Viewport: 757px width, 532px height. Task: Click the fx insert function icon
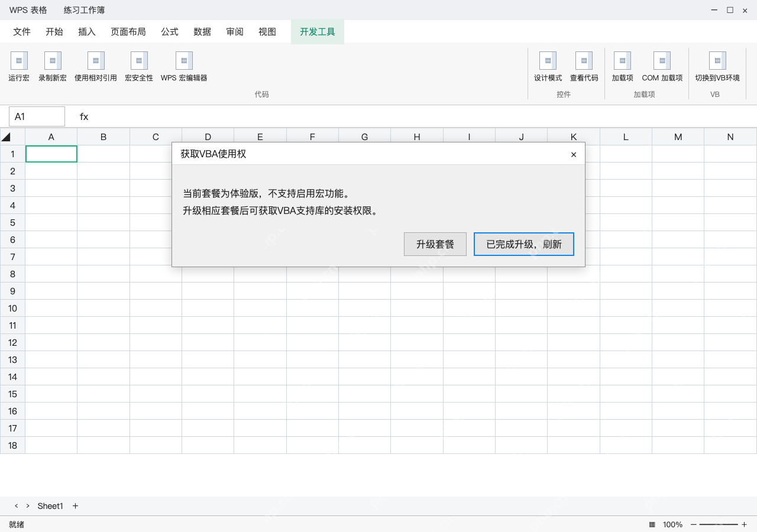pyautogui.click(x=84, y=116)
